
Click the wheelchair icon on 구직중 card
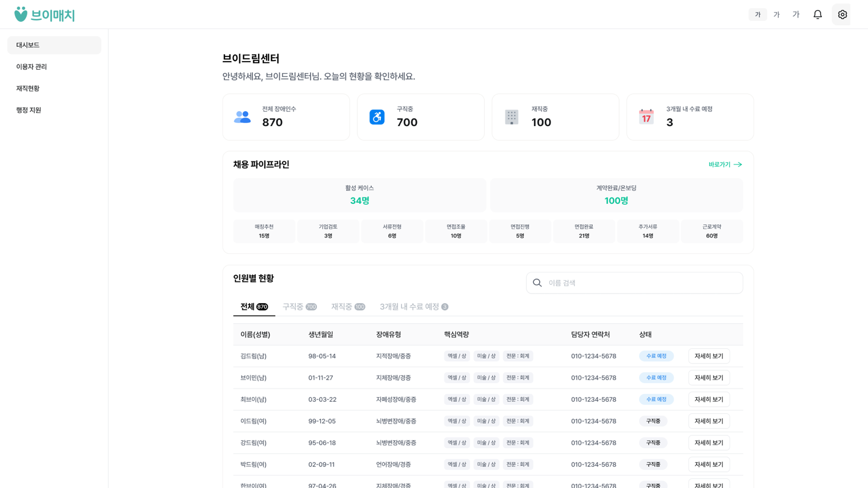(x=377, y=117)
